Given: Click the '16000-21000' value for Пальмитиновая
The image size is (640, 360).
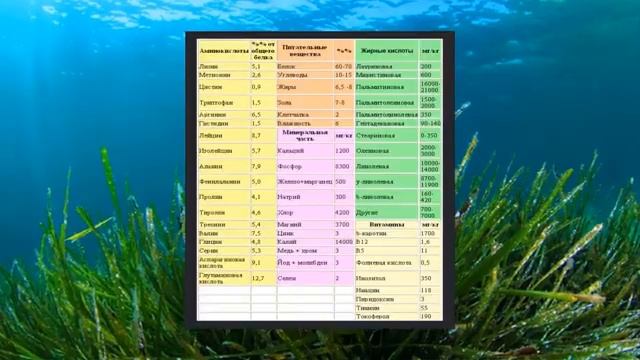Looking at the screenshot, I should pos(431,87).
